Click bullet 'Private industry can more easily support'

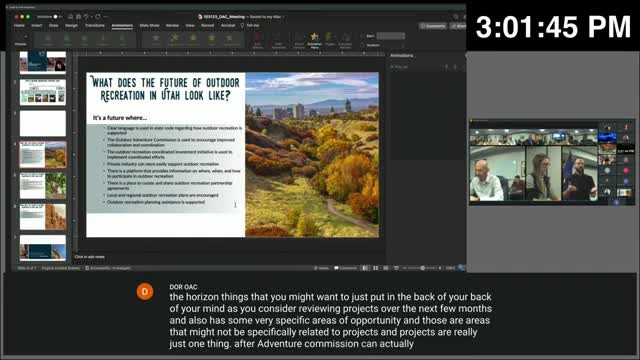163,164
